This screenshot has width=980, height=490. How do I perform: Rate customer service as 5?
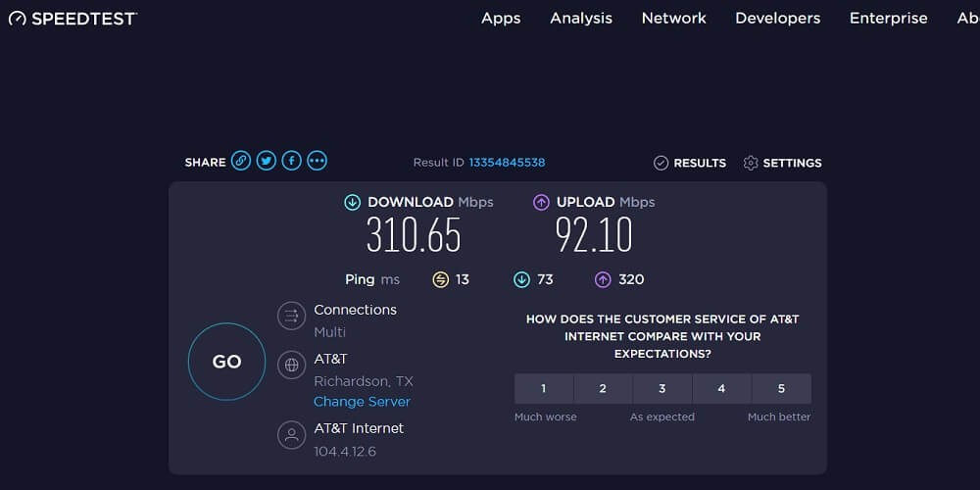pos(781,389)
